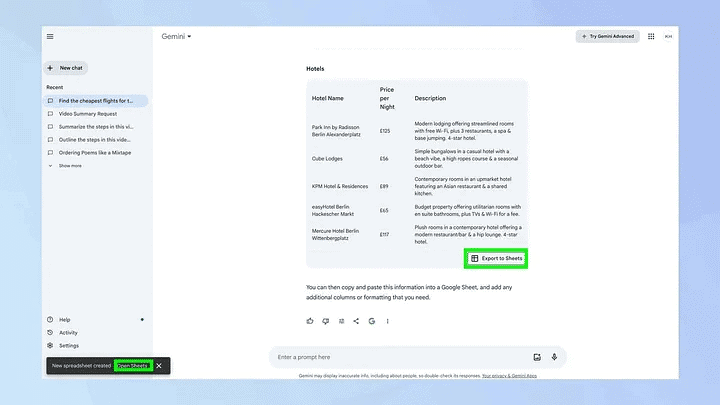This screenshot has width=720, height=405.
Task: Export the Hotels table to Sheets
Action: tap(496, 259)
